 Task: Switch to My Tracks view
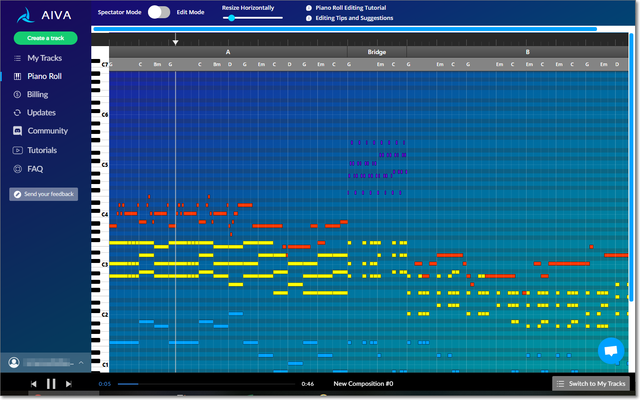(592, 384)
